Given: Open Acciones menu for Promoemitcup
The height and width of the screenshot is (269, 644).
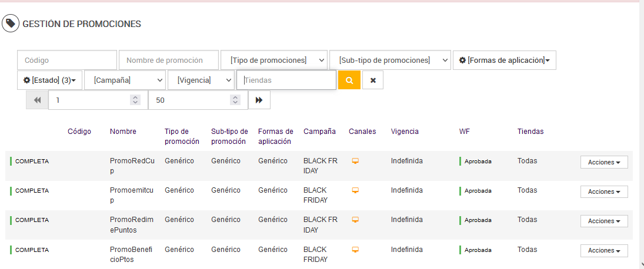Looking at the screenshot, I should click(604, 191).
